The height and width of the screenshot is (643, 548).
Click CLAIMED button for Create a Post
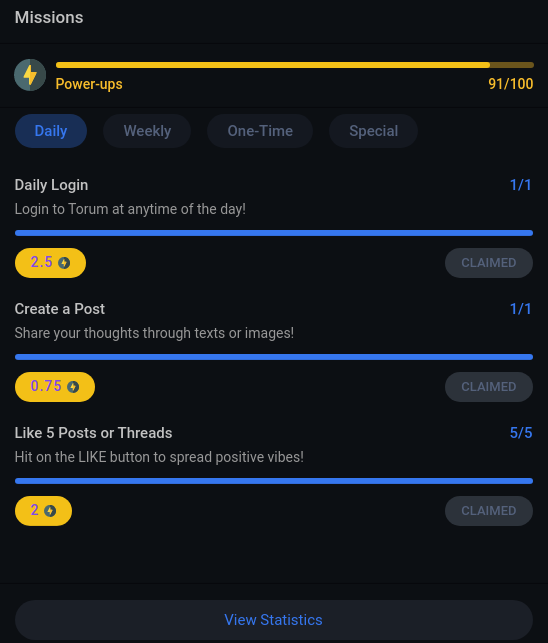click(489, 387)
